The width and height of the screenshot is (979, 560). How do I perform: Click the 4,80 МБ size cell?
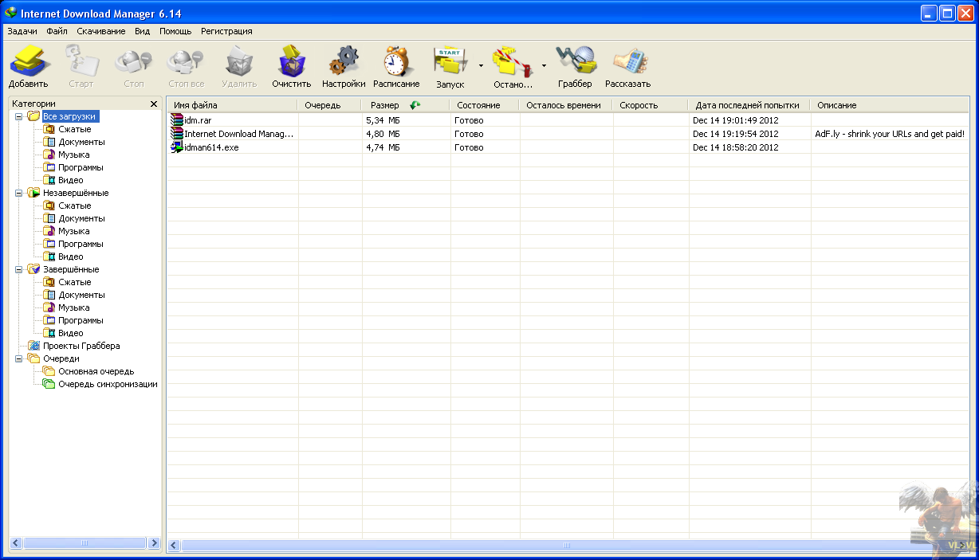point(382,134)
